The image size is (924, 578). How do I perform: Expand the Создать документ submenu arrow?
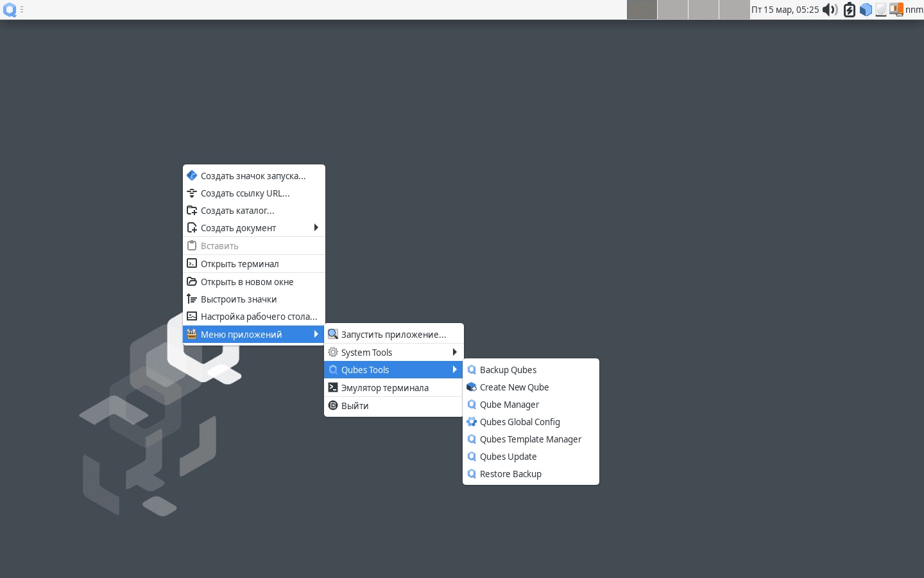pos(316,227)
